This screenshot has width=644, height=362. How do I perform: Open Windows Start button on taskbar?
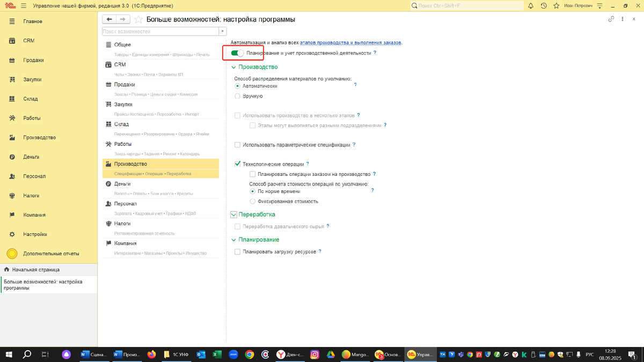click(9, 354)
